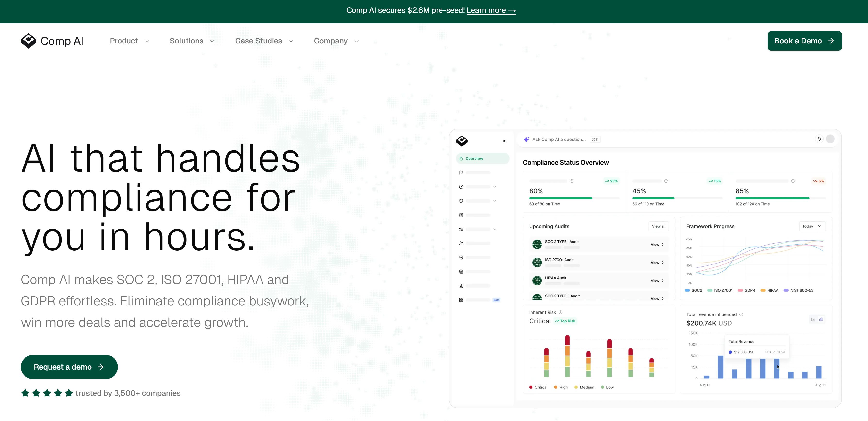Viewport: 868px width, 421px height.
Task: View the HIPAA Audit
Action: [657, 281]
